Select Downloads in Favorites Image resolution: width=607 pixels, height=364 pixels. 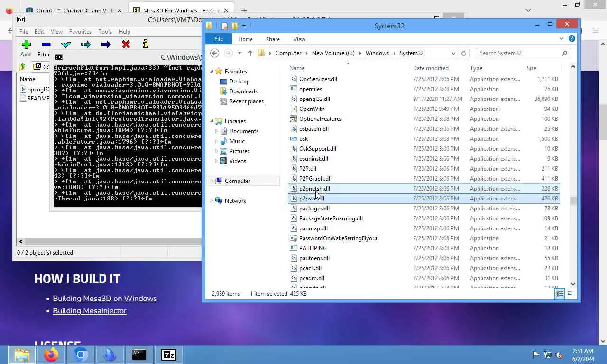(243, 91)
